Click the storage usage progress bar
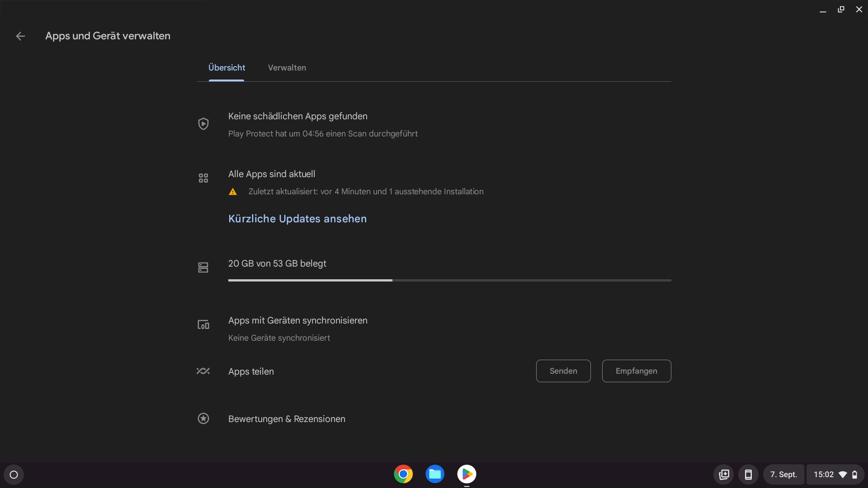This screenshot has width=868, height=488. click(x=449, y=280)
